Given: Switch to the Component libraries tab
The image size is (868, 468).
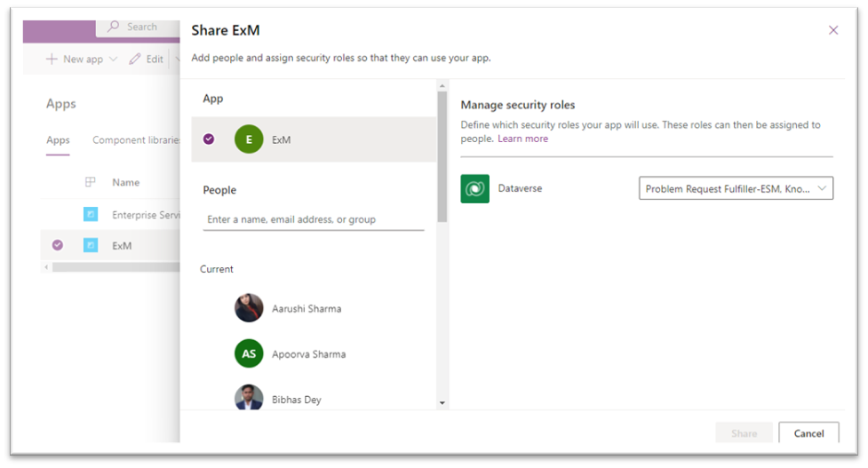Looking at the screenshot, I should [x=136, y=140].
